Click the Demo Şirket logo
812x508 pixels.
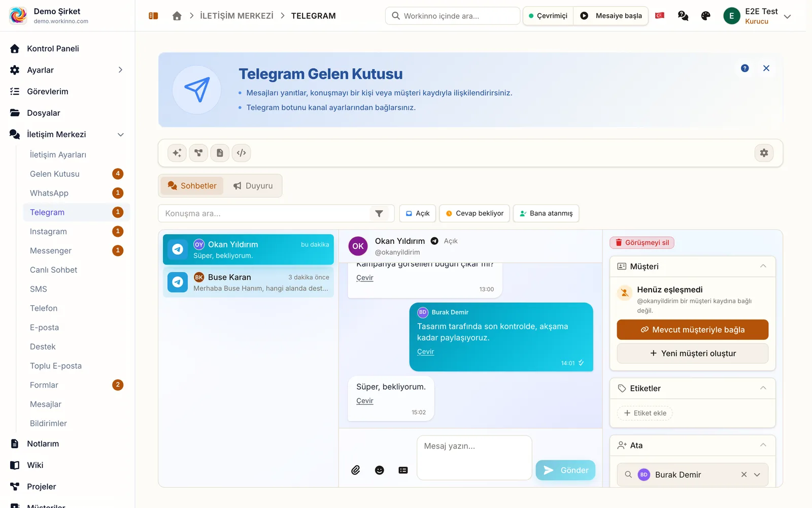pos(18,15)
